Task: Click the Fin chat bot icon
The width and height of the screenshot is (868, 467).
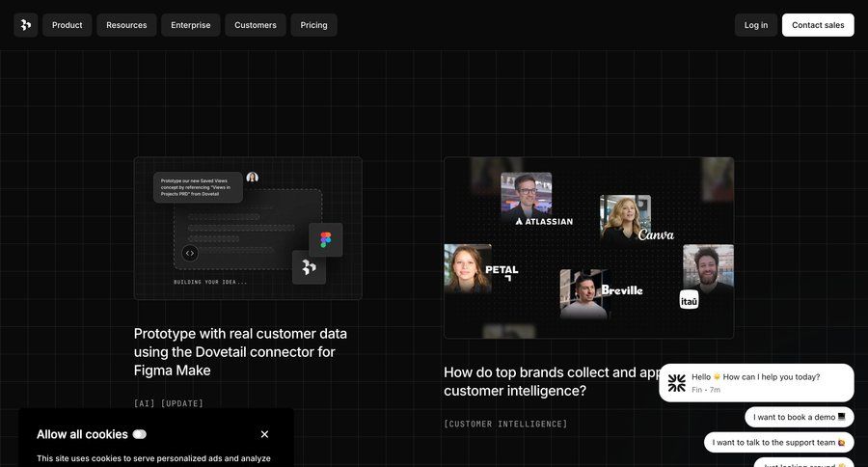Action: click(677, 383)
